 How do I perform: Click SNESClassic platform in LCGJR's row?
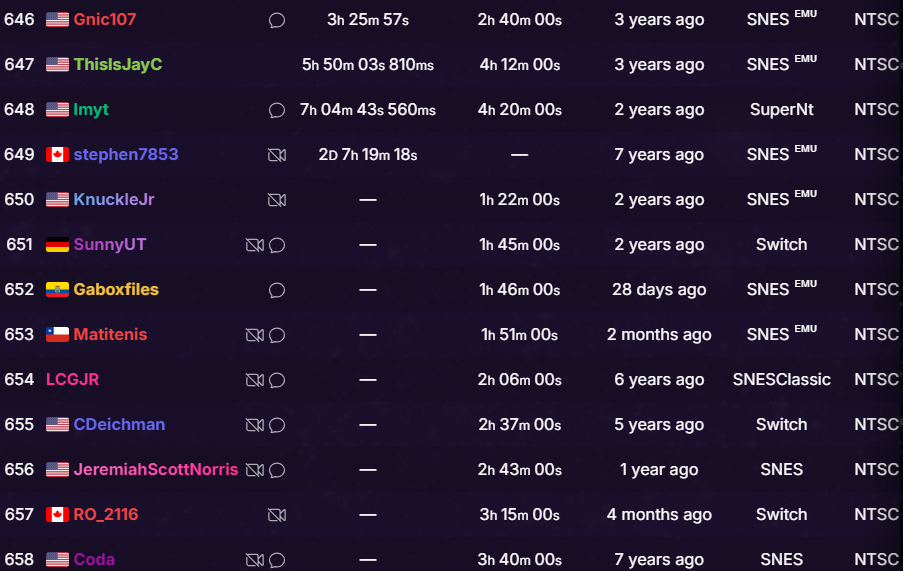pos(781,380)
